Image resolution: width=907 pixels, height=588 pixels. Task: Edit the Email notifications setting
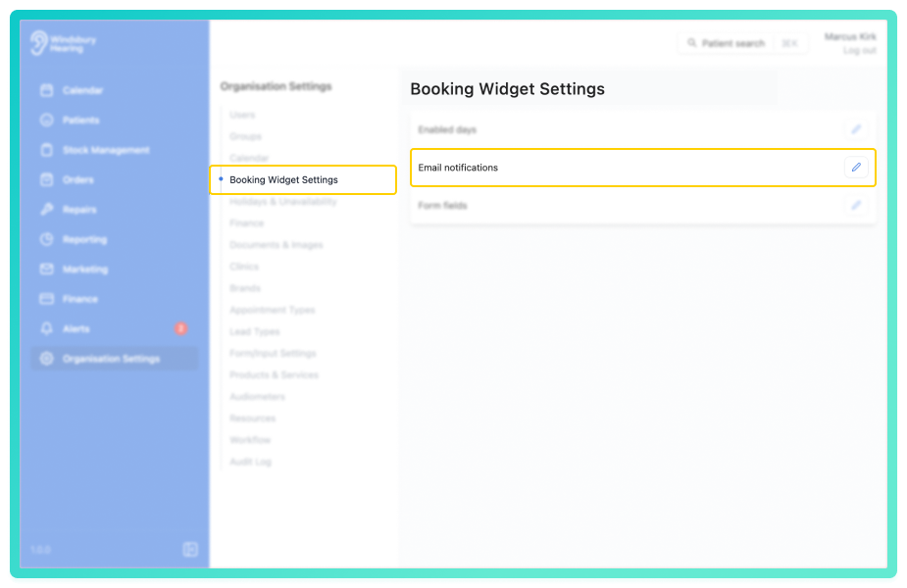(x=856, y=168)
